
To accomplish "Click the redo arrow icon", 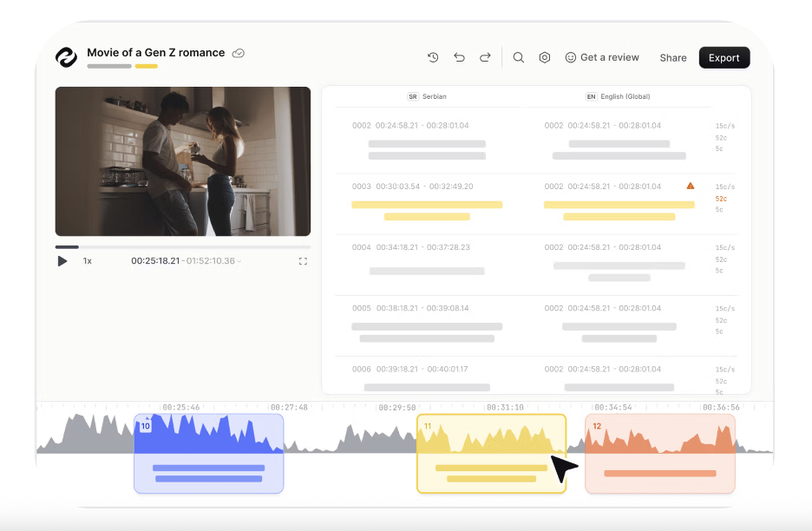I will click(x=485, y=58).
